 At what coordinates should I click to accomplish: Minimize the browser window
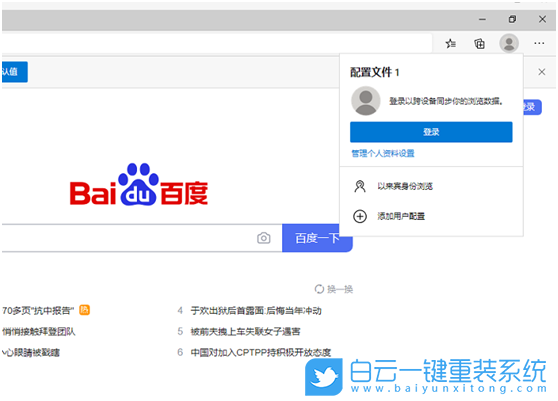482,19
